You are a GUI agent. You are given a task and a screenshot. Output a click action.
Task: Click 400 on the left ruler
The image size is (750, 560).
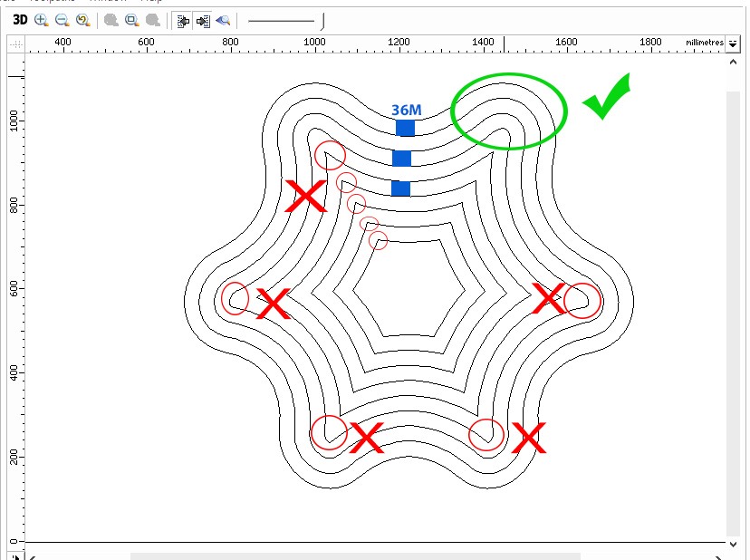[14, 372]
